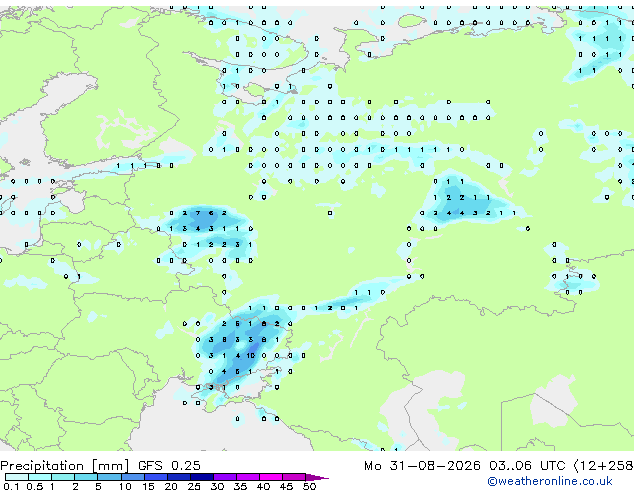Click the 25–30 mm navy legend swatch

201,477
